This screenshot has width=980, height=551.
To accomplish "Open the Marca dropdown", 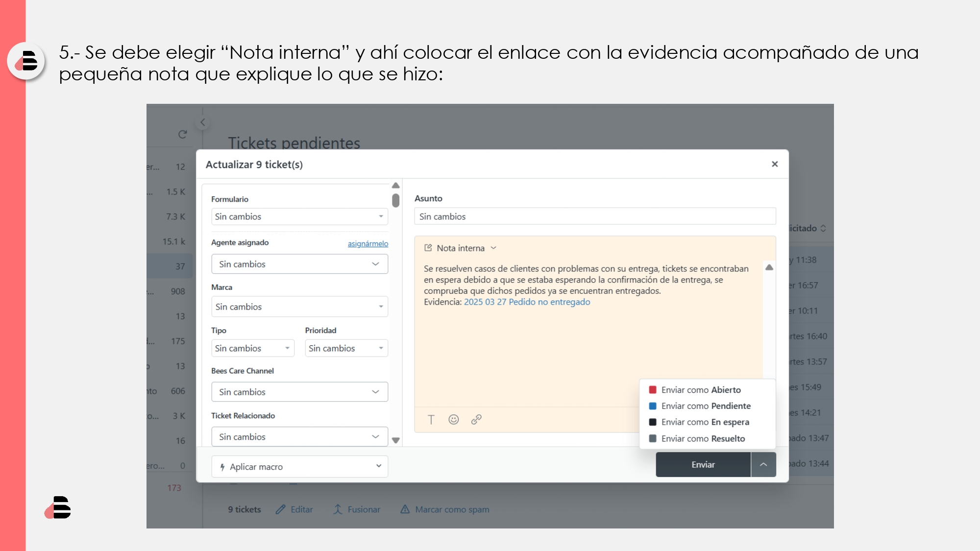I will (x=300, y=307).
